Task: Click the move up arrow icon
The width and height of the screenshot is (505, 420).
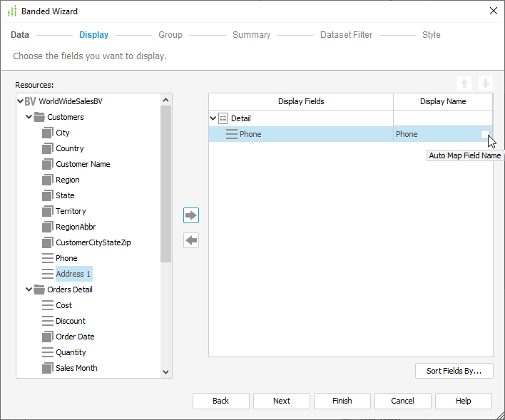Action: (464, 83)
